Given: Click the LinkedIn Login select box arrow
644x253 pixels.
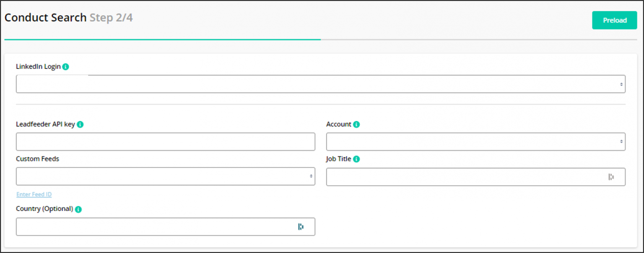Looking at the screenshot, I should point(621,83).
